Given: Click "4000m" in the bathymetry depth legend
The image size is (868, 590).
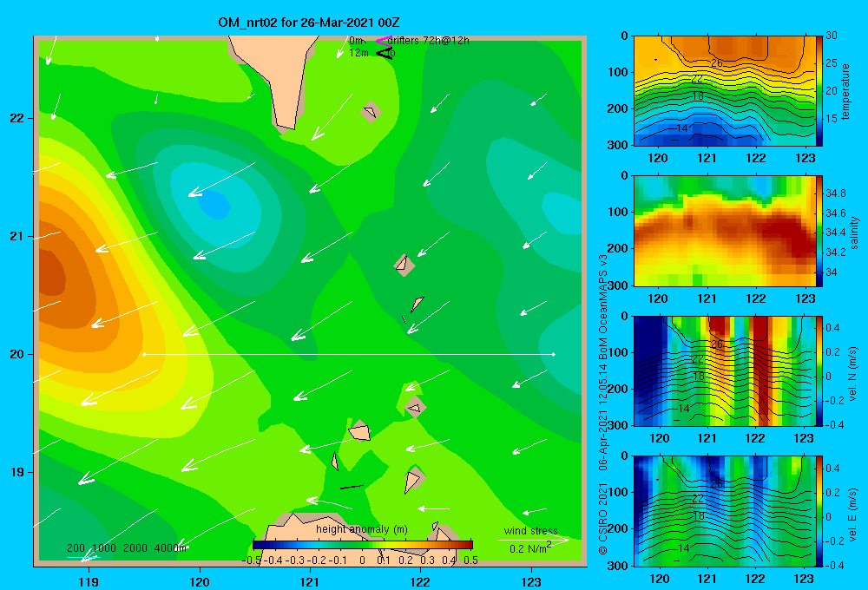Looking at the screenshot, I should coord(170,548).
